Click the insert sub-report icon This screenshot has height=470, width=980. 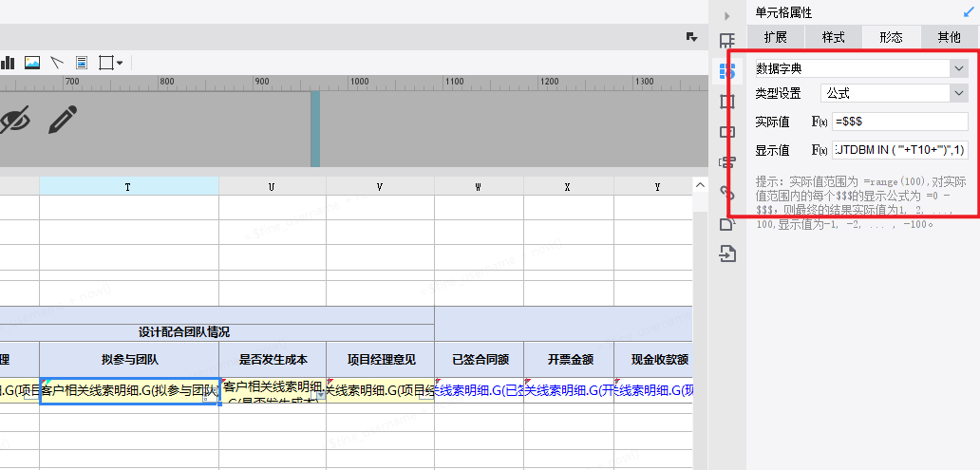[82, 63]
